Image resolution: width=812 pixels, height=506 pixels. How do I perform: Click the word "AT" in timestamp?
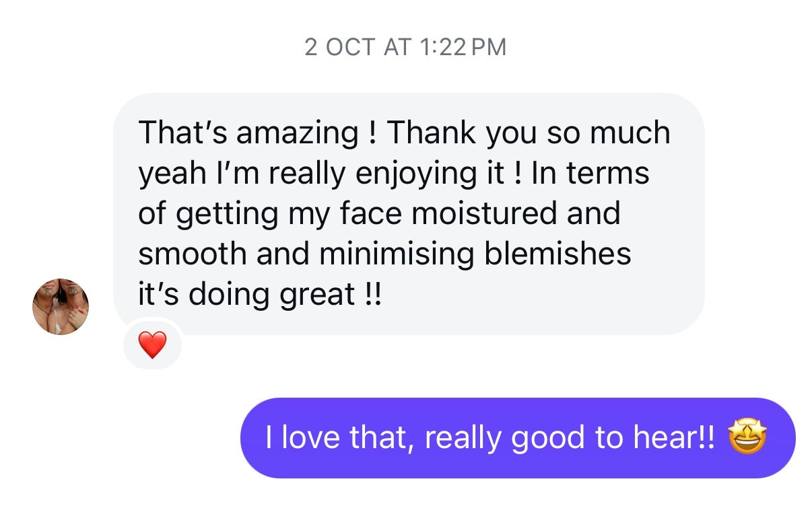[x=397, y=47]
